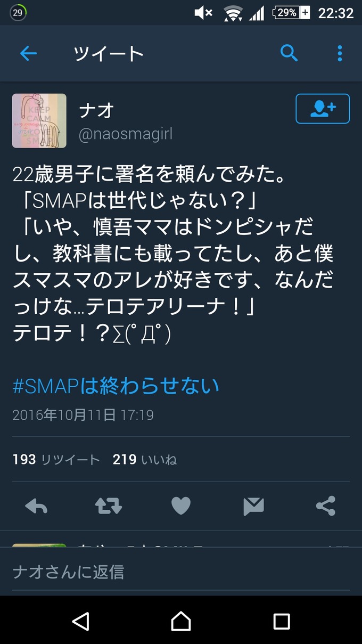This screenshot has height=644, width=362.
Task: Send tweet via direct message icon
Action: tap(253, 506)
